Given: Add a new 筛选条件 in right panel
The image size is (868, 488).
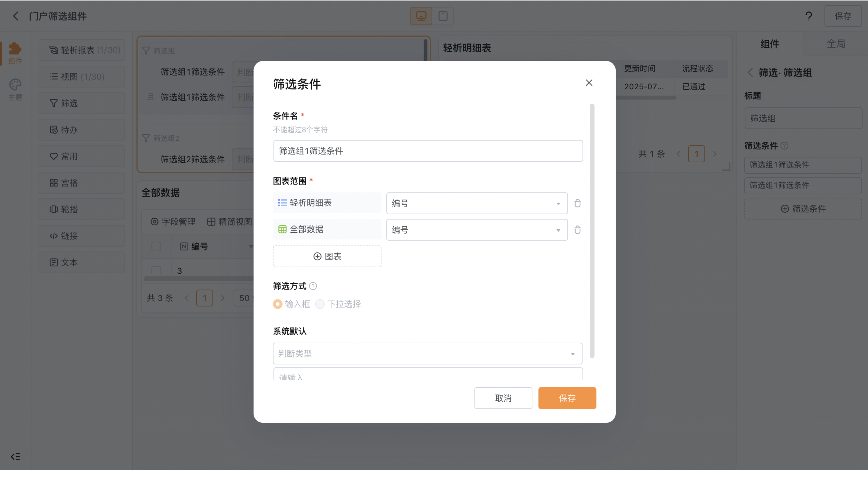Looking at the screenshot, I should click(803, 209).
